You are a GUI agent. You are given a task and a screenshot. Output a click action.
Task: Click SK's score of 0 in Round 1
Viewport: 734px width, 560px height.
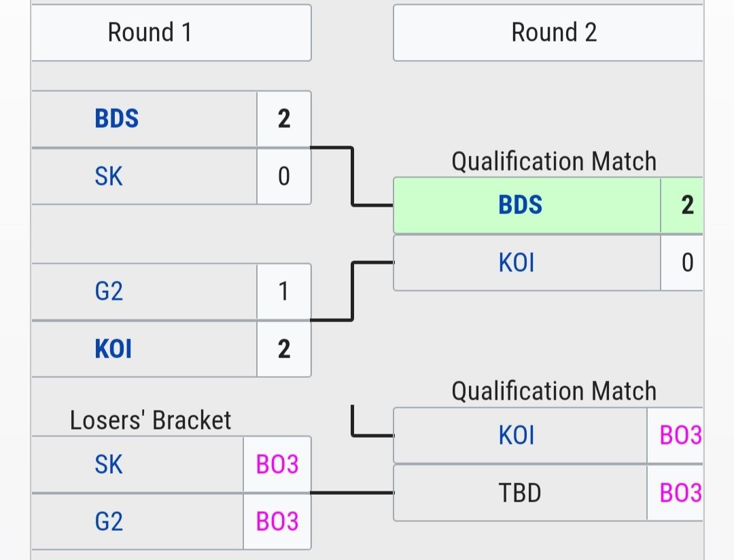pos(284,177)
